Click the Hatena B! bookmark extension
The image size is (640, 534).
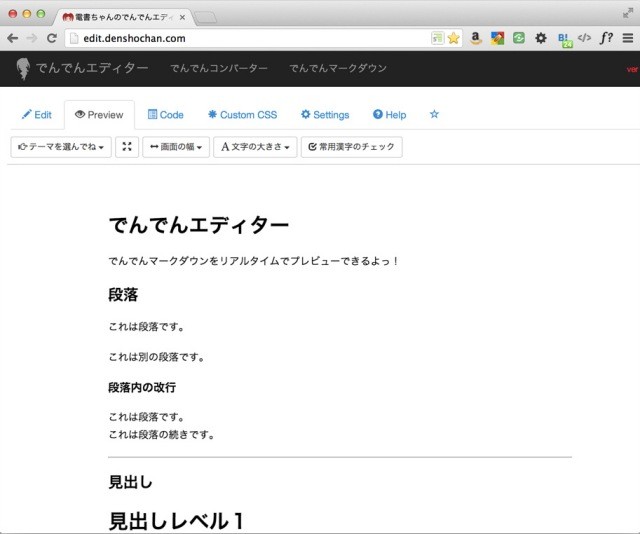(565, 40)
